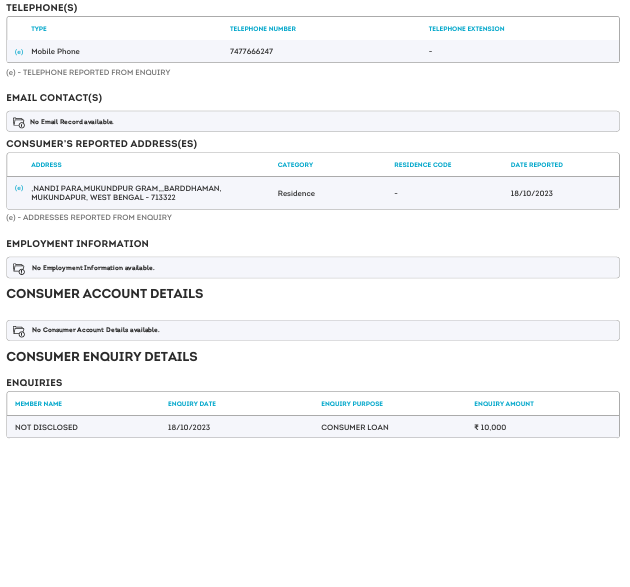Click the (e) marker beside the Nandi Para address
630x587 pixels.
pyautogui.click(x=19, y=188)
